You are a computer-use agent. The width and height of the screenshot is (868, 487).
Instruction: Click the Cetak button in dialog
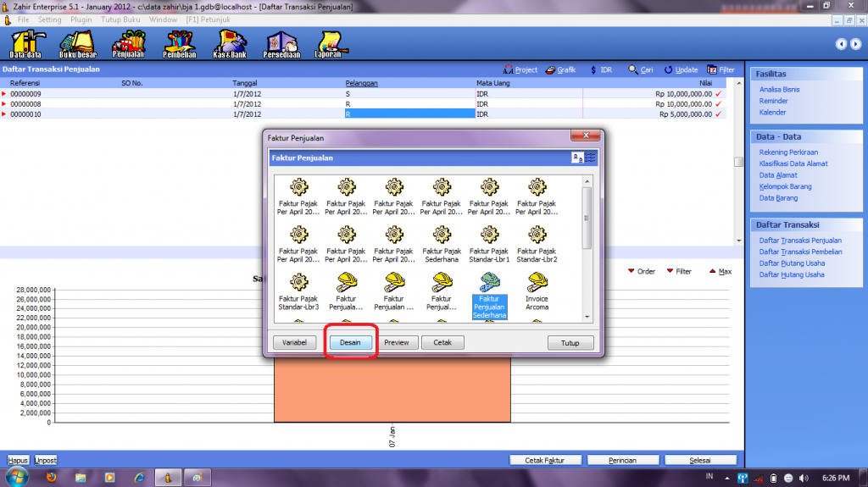(442, 342)
